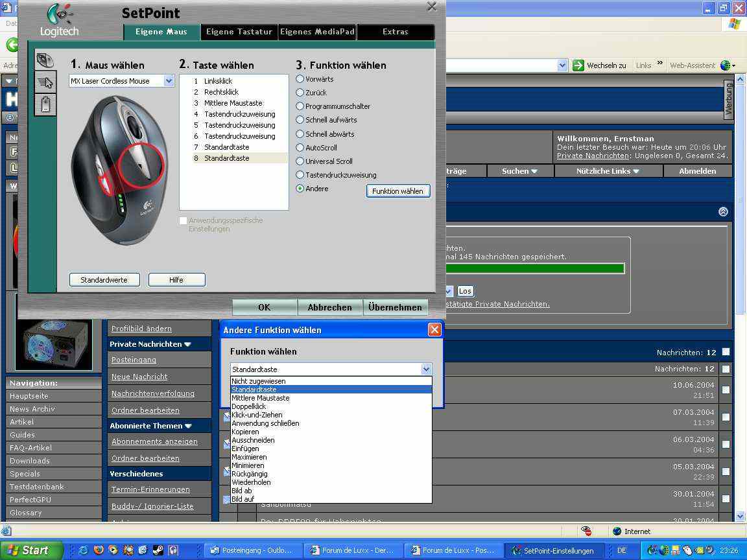Open the Posteingang link
Image resolution: width=747 pixels, height=560 pixels.
click(134, 360)
